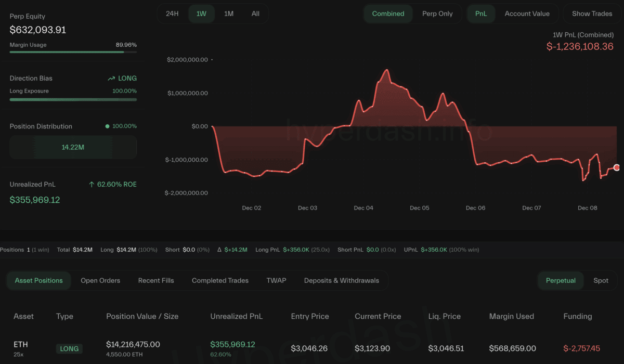Click the ETH asset name in the table
624x364 pixels.
(x=21, y=344)
